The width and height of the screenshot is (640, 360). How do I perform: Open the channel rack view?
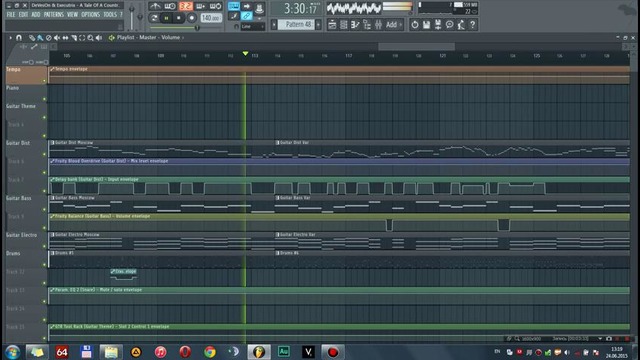344,25
